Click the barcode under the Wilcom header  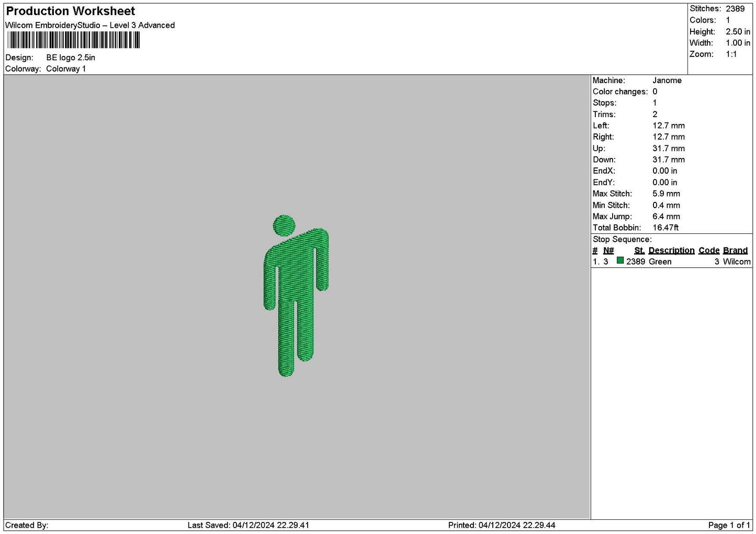(74, 40)
